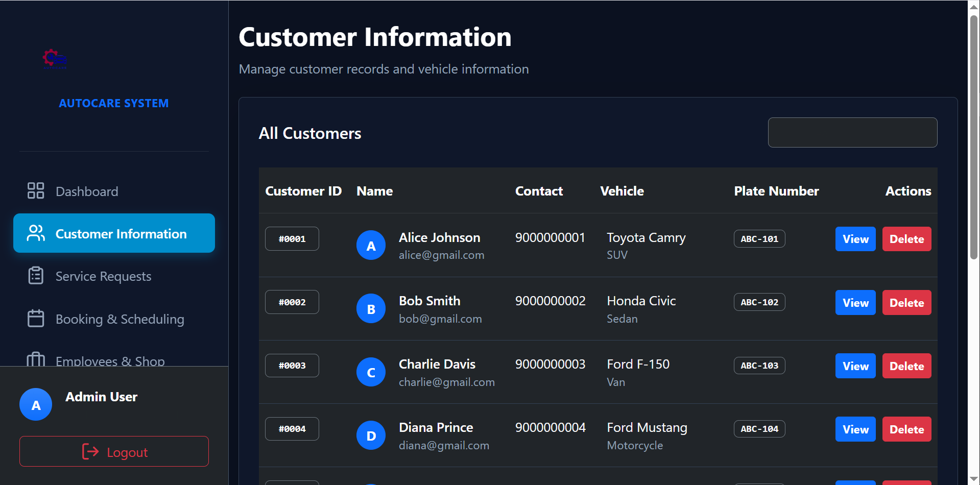Click the Vehicle column header

(x=622, y=191)
